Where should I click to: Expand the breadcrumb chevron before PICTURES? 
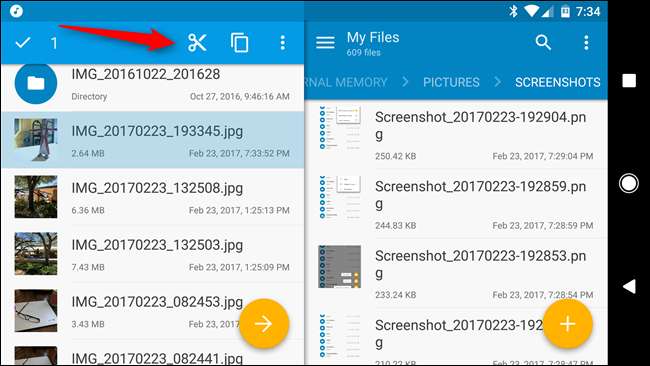[x=405, y=82]
